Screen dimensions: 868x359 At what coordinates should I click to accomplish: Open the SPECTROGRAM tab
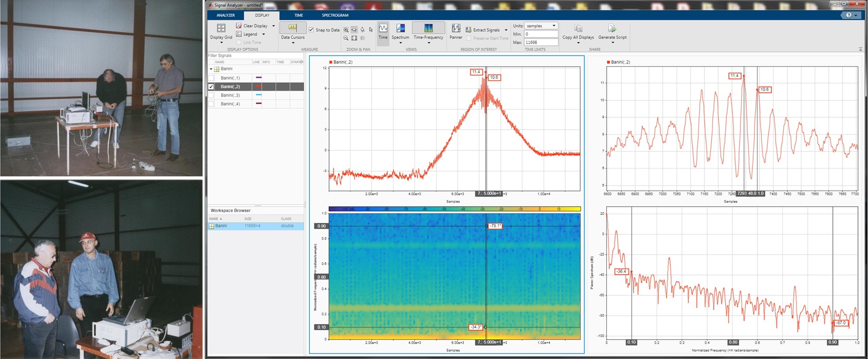[335, 15]
